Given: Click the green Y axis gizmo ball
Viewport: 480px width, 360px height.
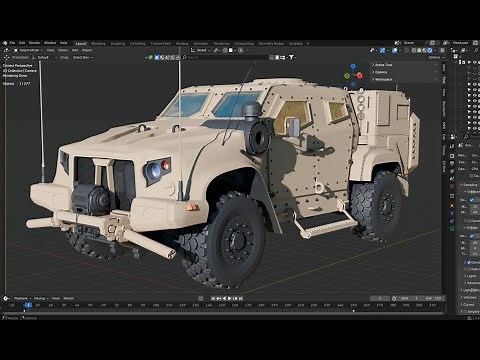Looking at the screenshot, I should tap(347, 76).
